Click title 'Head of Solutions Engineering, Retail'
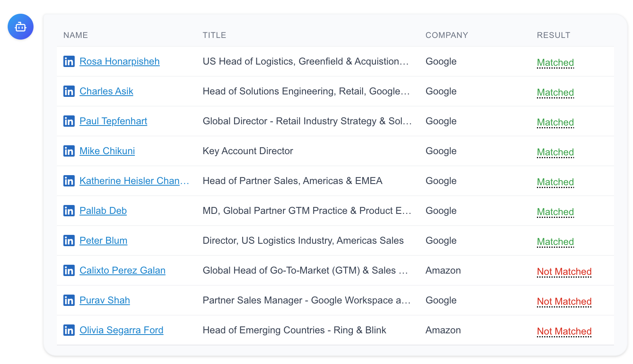This screenshot has width=633, height=364. [x=306, y=91]
